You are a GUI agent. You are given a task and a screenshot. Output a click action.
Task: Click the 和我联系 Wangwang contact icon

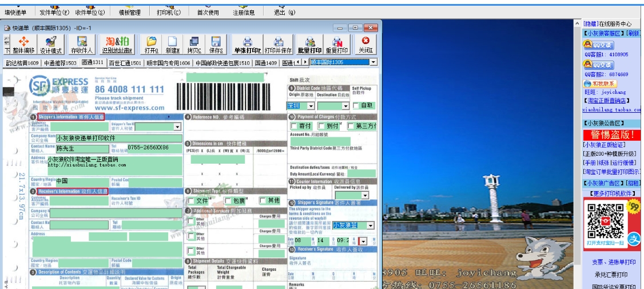600,84
